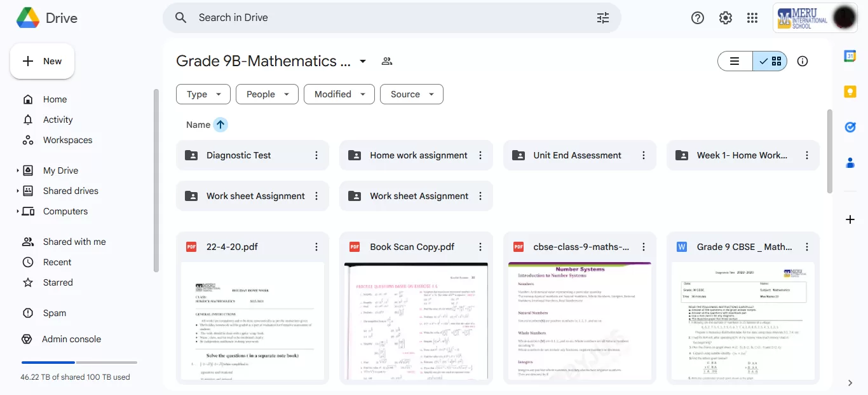Open the Type filter dropdown
This screenshot has width=868, height=395.
203,94
